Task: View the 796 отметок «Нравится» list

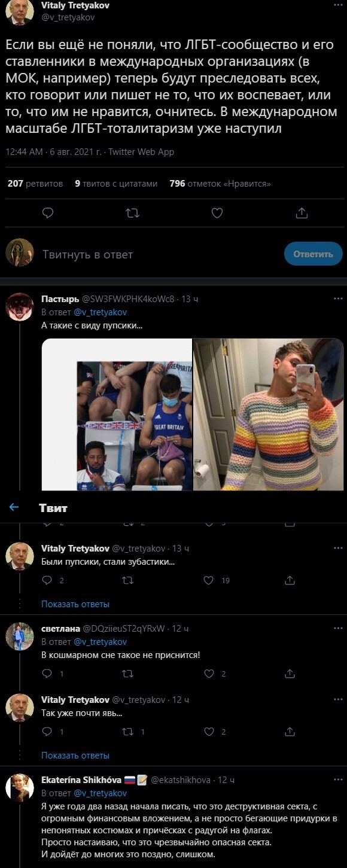Action: (220, 184)
